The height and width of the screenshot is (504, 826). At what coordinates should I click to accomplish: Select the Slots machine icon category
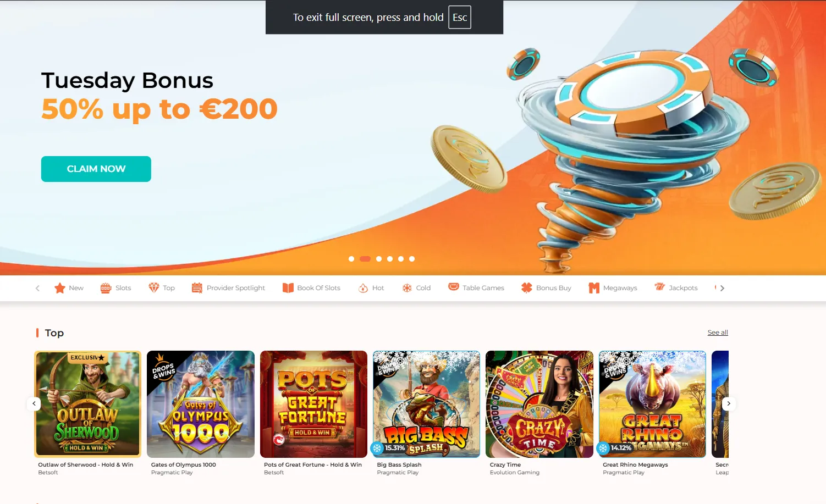tap(106, 288)
